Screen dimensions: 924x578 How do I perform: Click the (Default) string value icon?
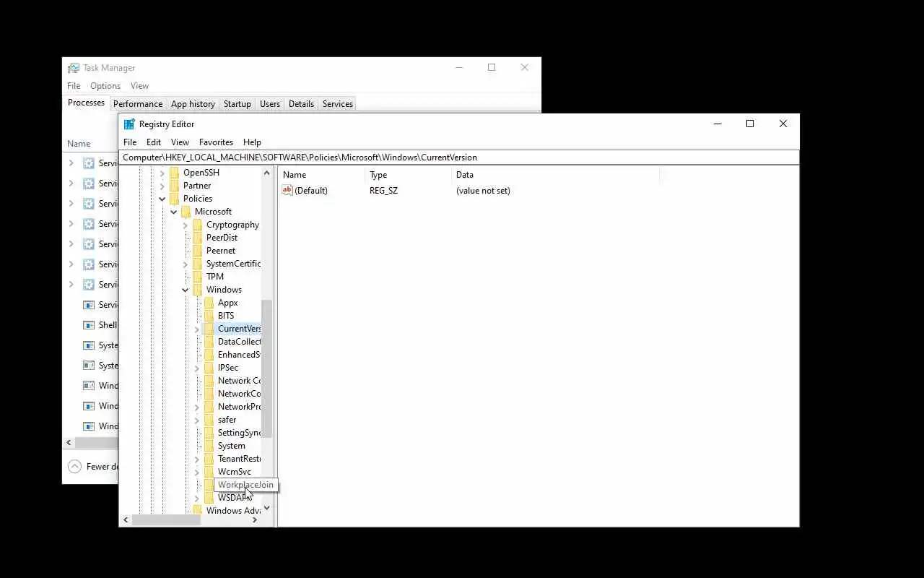pyautogui.click(x=287, y=191)
